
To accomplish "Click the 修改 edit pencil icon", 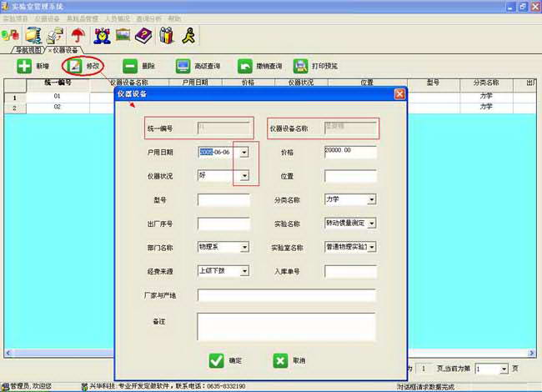I will (75, 66).
